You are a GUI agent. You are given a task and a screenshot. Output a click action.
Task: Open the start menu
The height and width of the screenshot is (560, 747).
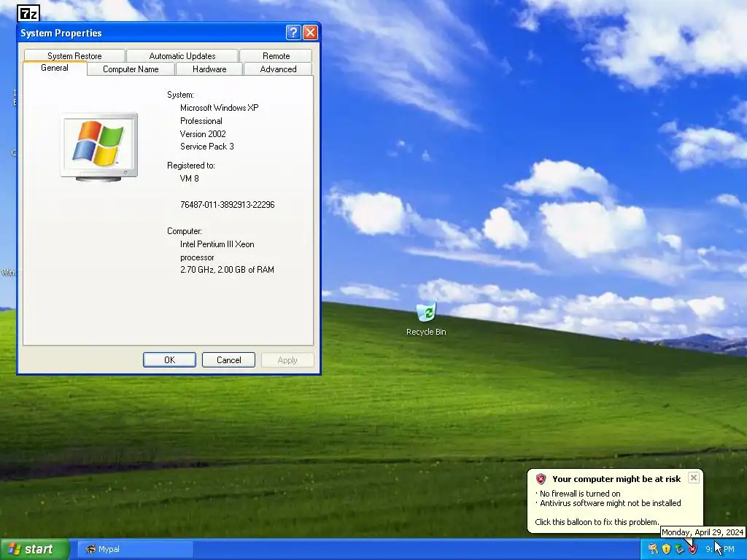coord(35,549)
